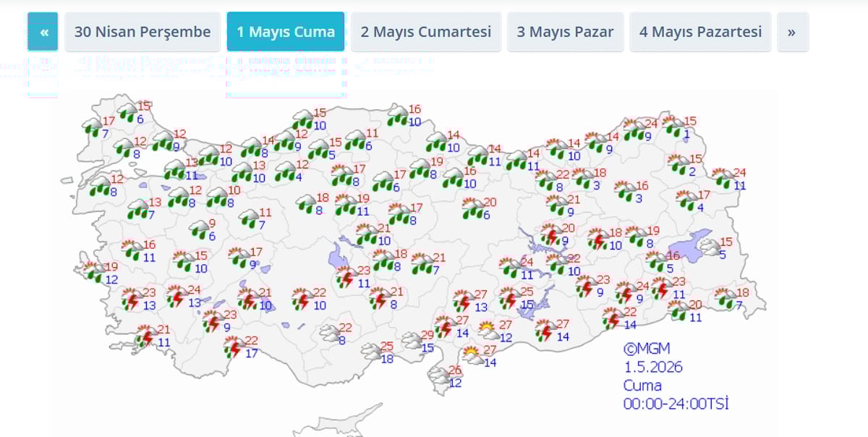Screen dimensions: 868x437
Task: View the 4 Mayıs Pazartesi forecast tab
Action: [700, 32]
